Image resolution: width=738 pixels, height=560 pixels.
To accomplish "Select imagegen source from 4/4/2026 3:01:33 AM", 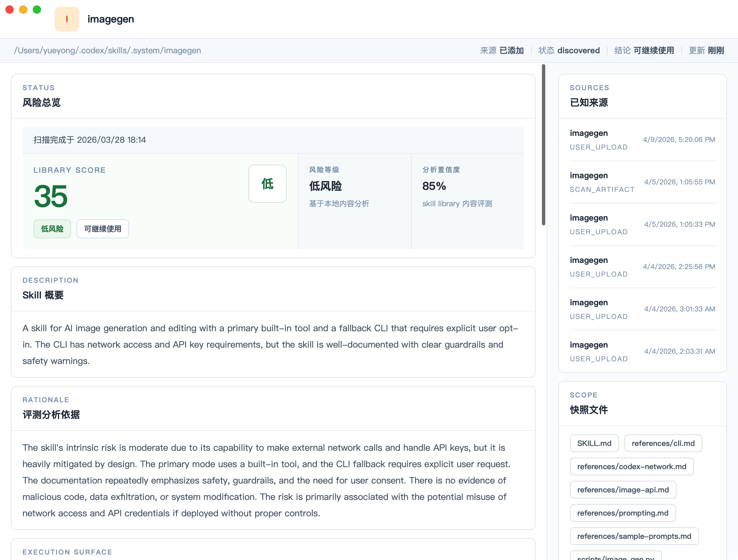I will pos(642,309).
